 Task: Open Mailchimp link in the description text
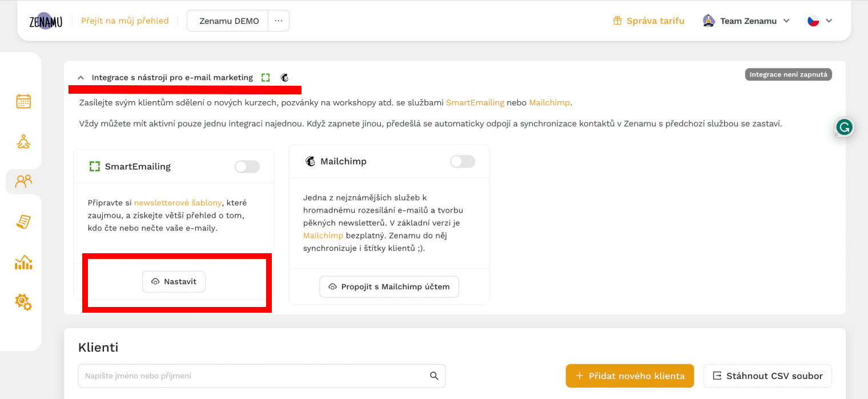[549, 103]
